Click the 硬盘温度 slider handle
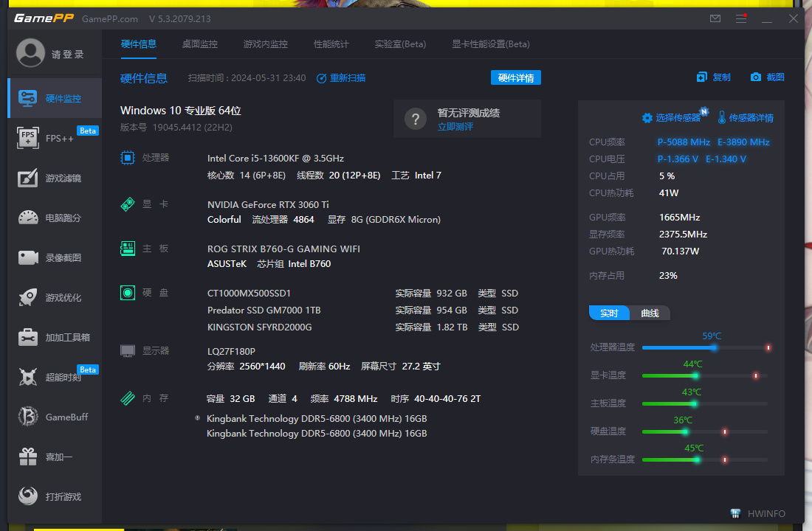This screenshot has height=531, width=812. [x=684, y=431]
